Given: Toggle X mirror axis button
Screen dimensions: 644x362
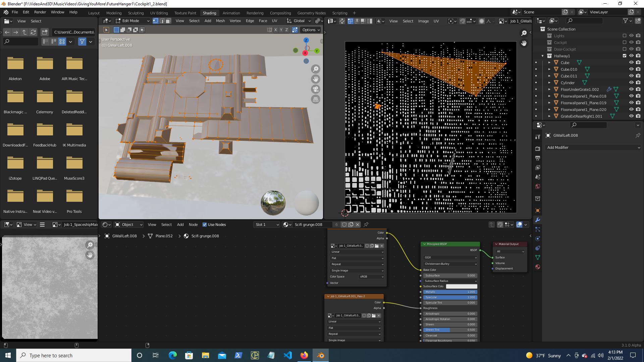Looking at the screenshot, I should [x=276, y=30].
